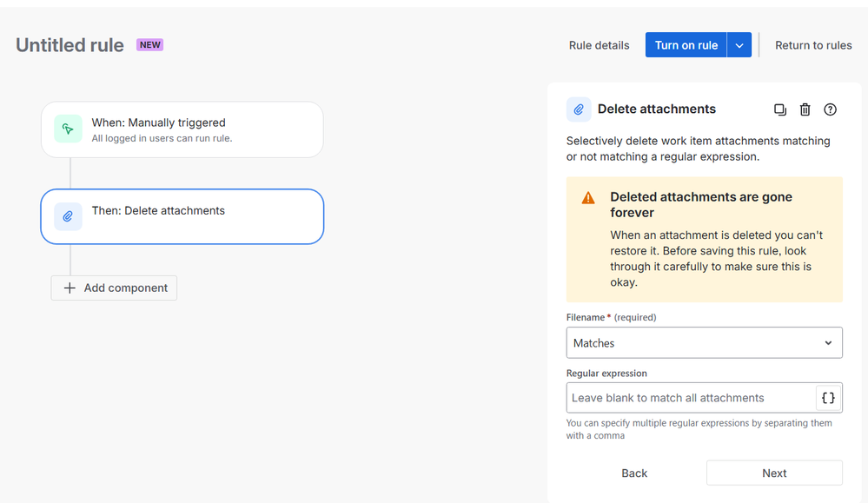The height and width of the screenshot is (503, 868).
Task: Click paperclip icon in Then step
Action: tap(68, 216)
